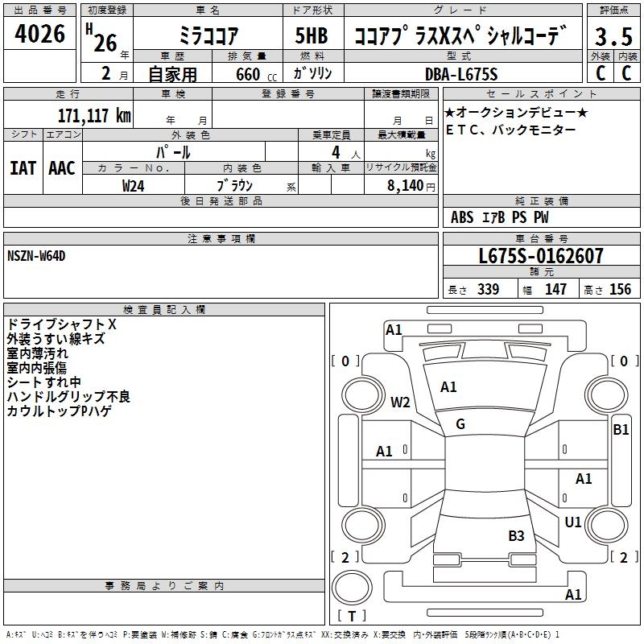Click the model code DBA-L675S
The width and height of the screenshot is (644, 644).
click(x=461, y=74)
